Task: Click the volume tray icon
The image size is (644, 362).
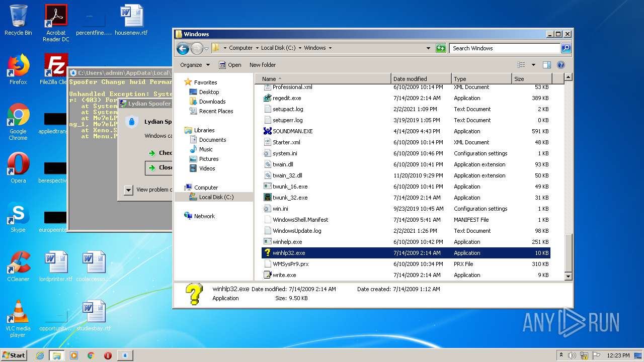Action: [572, 355]
